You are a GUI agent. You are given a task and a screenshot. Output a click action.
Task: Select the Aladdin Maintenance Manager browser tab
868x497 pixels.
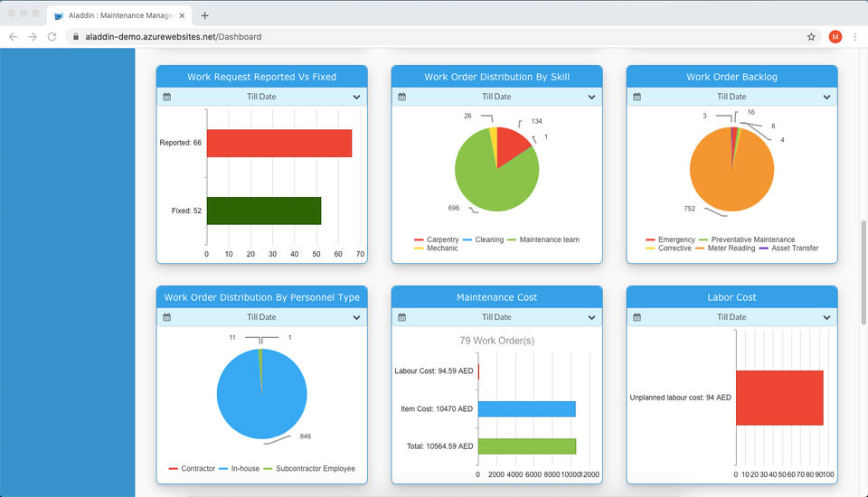pyautogui.click(x=119, y=15)
